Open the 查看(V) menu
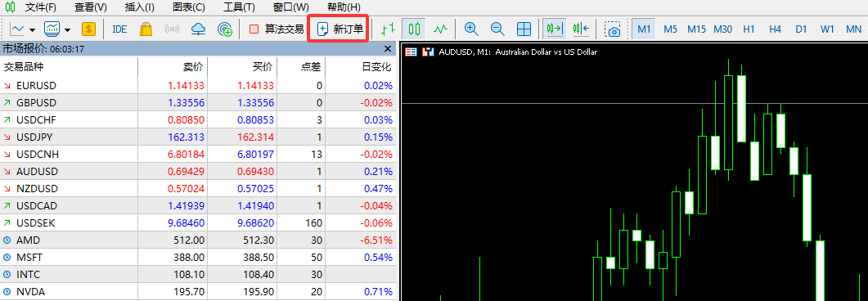 click(91, 7)
